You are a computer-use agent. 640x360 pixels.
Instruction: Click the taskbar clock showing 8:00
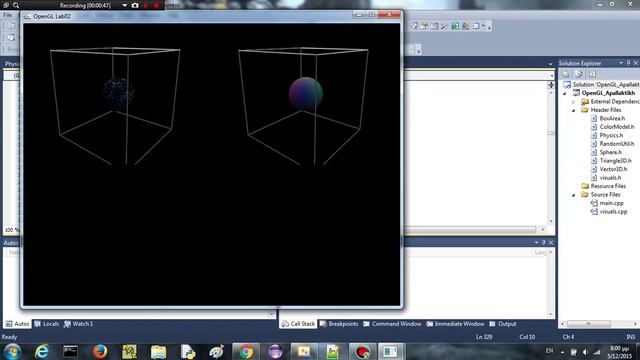pos(619,352)
